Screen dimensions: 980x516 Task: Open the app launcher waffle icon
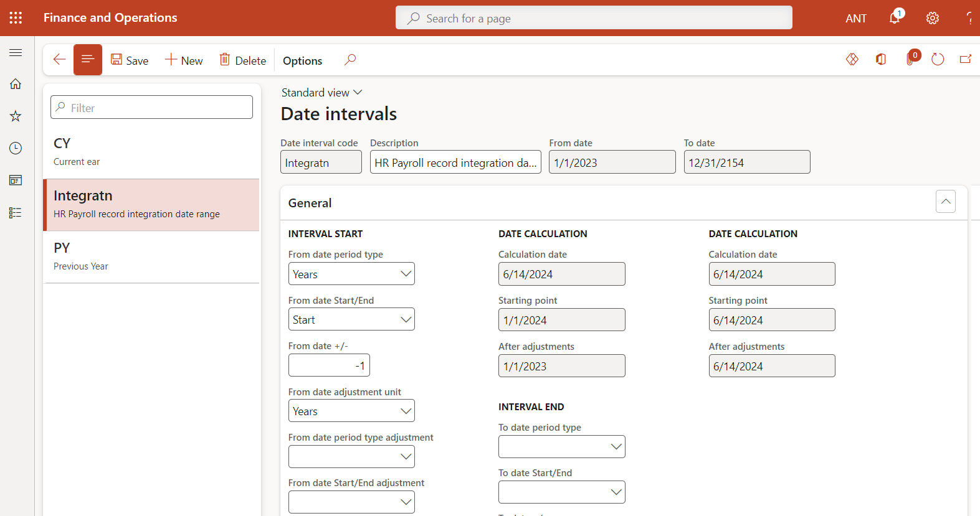16,18
